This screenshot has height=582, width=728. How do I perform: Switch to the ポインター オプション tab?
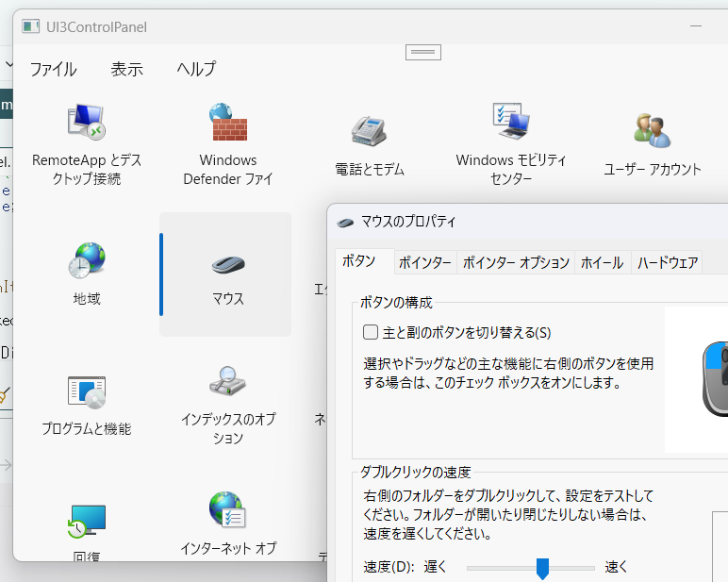pos(516,263)
